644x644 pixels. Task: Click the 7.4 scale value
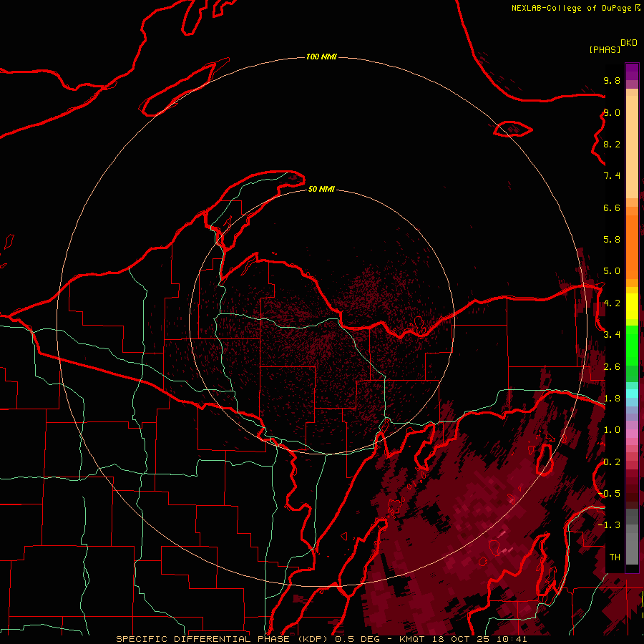pyautogui.click(x=612, y=176)
